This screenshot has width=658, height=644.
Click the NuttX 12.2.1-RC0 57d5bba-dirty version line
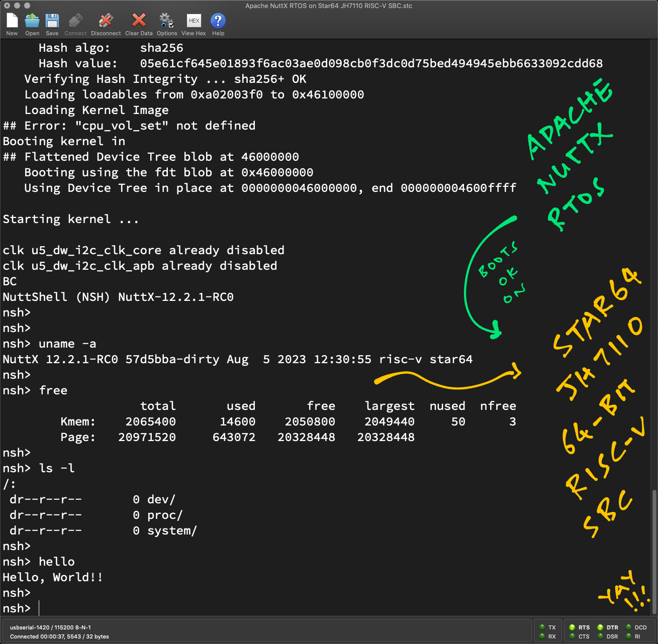238,359
